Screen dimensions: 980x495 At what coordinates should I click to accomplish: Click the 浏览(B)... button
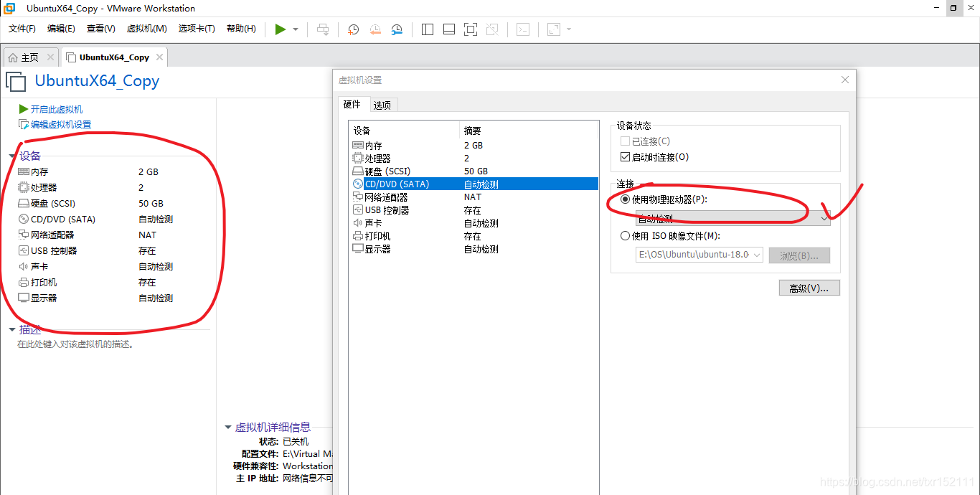point(799,255)
